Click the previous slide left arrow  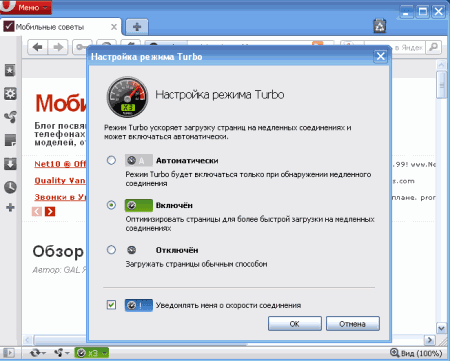point(37,211)
